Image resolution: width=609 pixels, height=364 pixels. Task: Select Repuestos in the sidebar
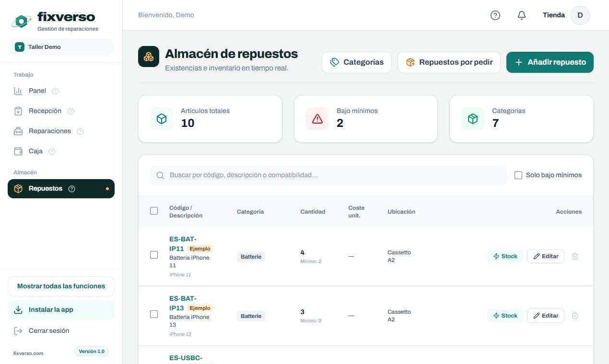(61, 189)
